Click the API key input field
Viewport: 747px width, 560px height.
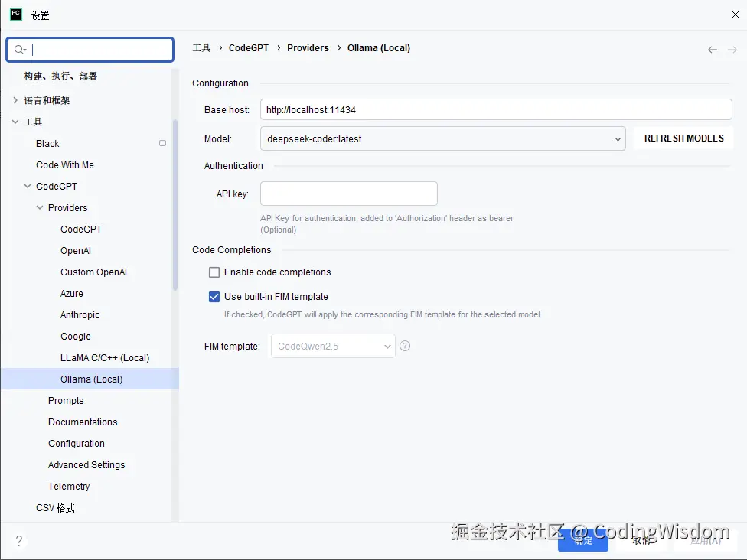tap(349, 194)
